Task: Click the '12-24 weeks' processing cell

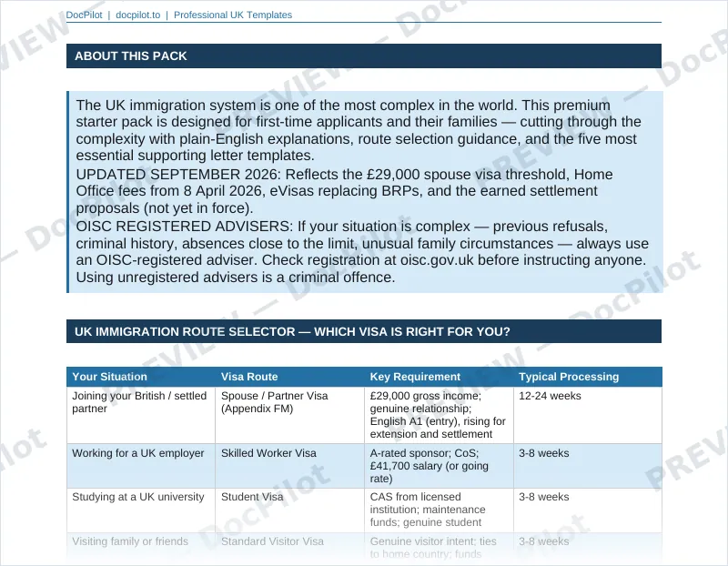Action: click(588, 415)
